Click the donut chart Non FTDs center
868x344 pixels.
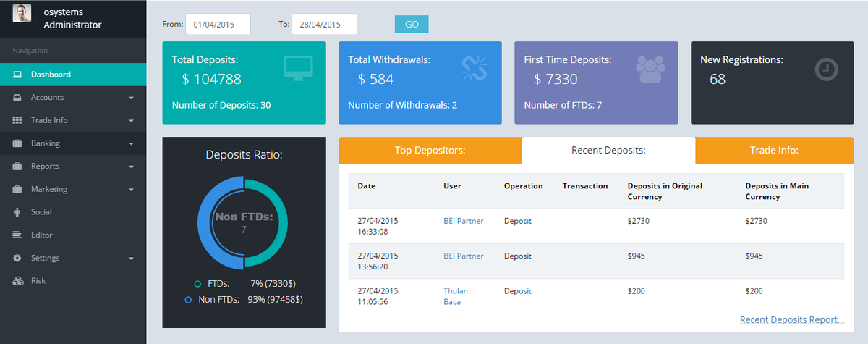244,222
